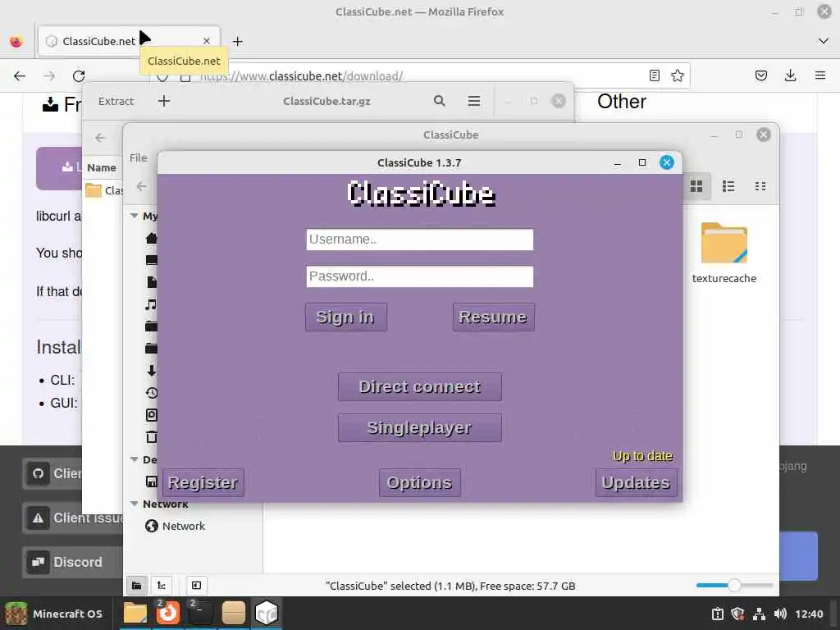
Task: Show tree view in file manager status bar
Action: coord(162,586)
